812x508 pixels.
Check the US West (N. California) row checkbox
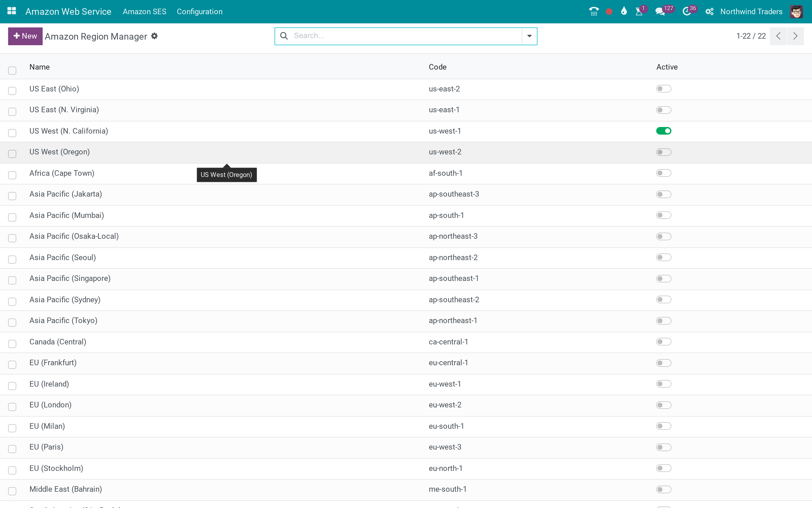(12, 133)
